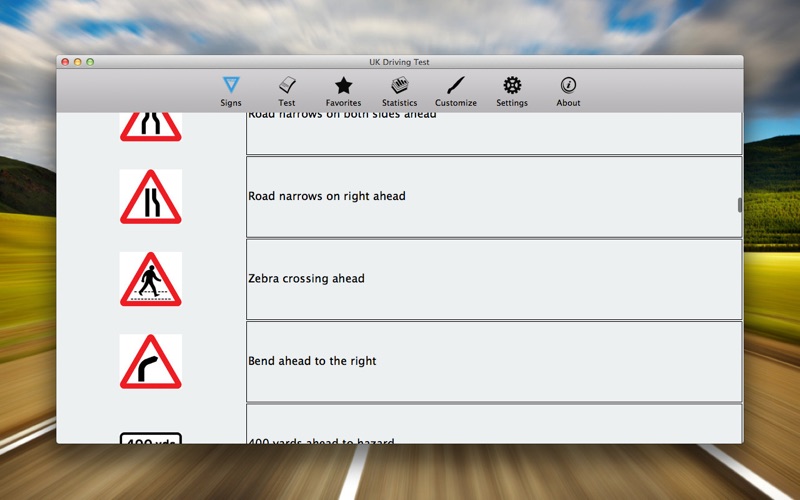Open the Customize section
This screenshot has height=500, width=800.
point(456,91)
